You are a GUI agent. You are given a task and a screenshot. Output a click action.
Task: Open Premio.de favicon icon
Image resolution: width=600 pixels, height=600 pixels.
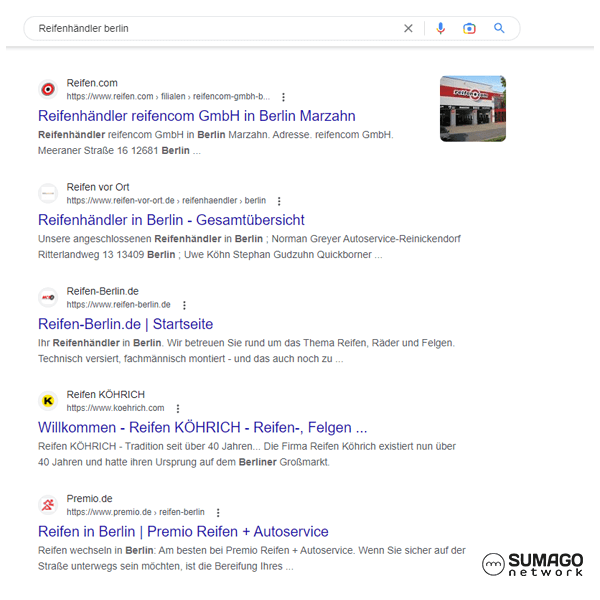48,505
